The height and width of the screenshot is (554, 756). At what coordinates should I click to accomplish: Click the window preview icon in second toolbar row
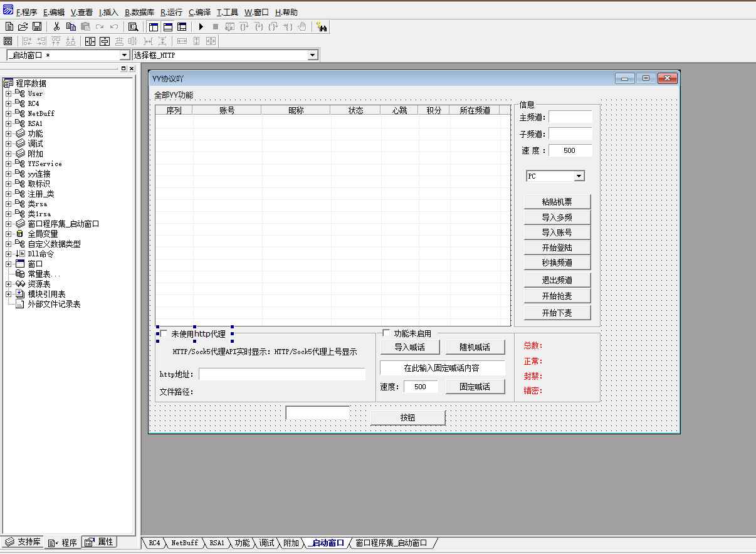point(8,41)
